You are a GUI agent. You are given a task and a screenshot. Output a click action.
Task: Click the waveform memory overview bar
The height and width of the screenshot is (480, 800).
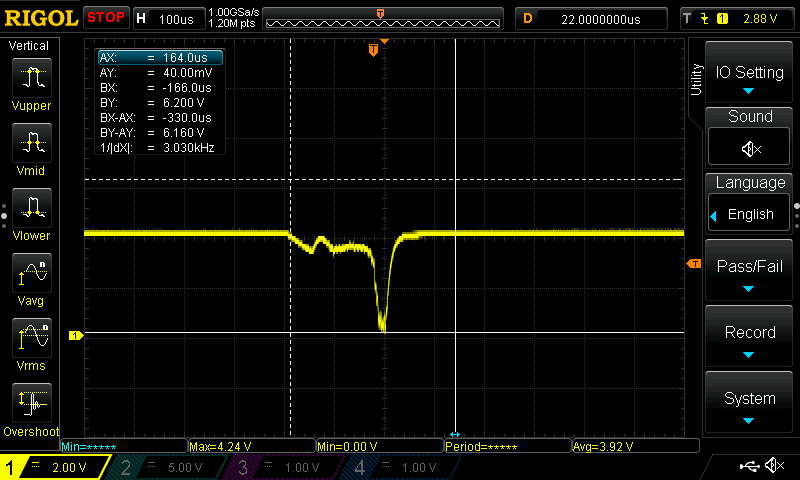(x=383, y=19)
